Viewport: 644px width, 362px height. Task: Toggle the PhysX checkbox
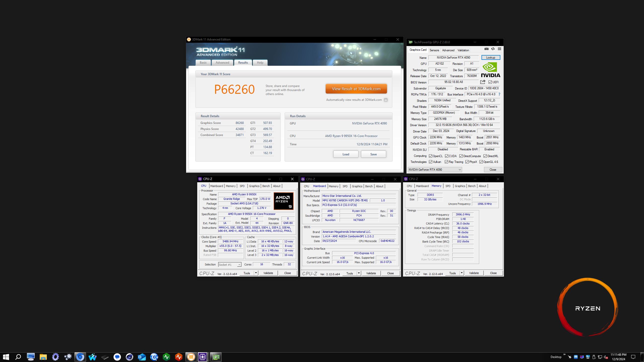[x=467, y=162]
